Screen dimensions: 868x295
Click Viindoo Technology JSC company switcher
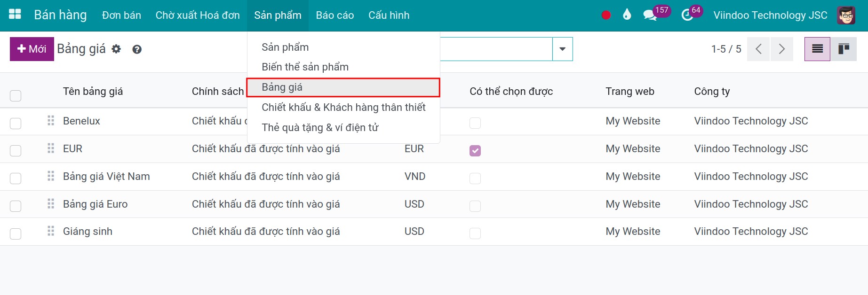(x=770, y=15)
